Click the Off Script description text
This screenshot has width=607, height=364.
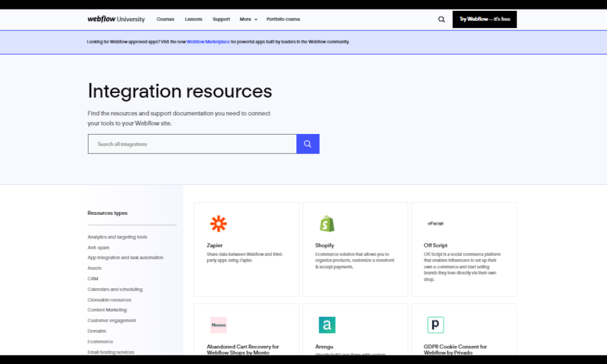pyautogui.click(x=462, y=266)
